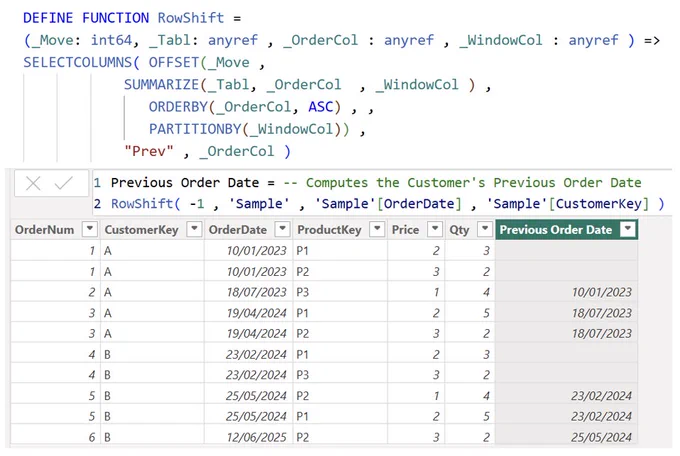This screenshot has width=680, height=456.
Task: Click the OFFSET function in the code
Action: click(x=173, y=62)
